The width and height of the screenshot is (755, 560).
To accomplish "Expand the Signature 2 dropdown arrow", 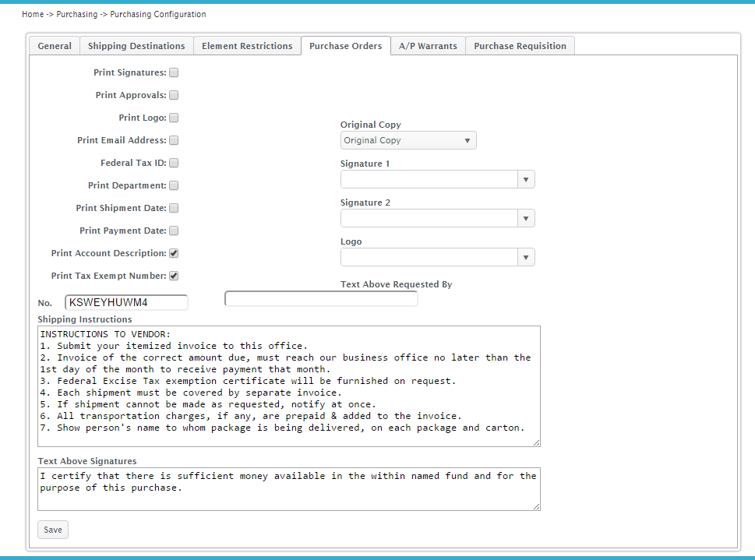I will pyautogui.click(x=526, y=219).
